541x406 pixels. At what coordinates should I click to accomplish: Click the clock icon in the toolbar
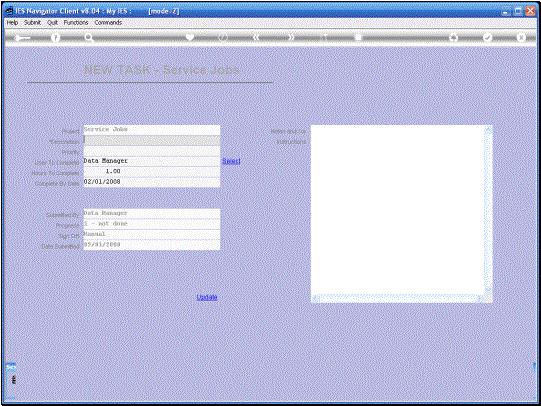point(223,37)
